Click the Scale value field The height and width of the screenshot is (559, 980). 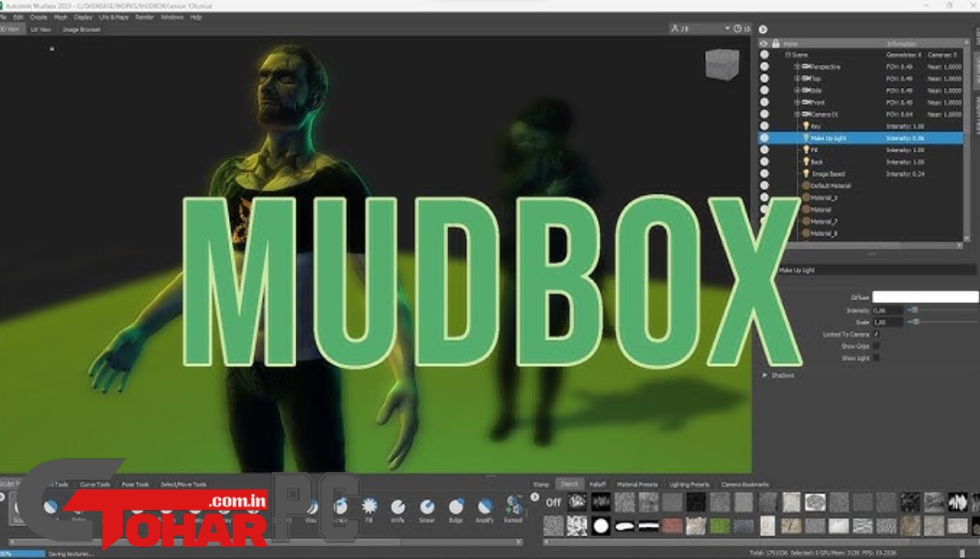tap(887, 322)
